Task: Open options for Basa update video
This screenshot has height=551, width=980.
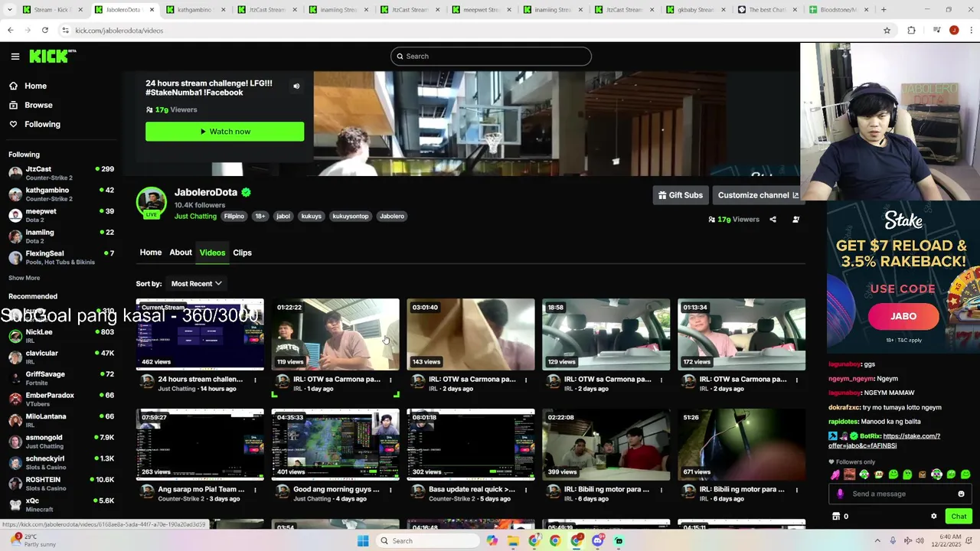Action: (526, 490)
